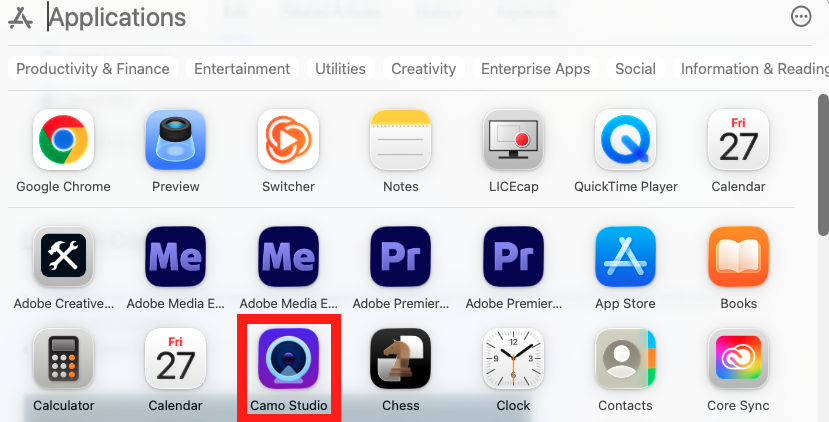This screenshot has height=422, width=829.
Task: Open Calendar next to QuickTime Player
Action: pyautogui.click(x=738, y=140)
